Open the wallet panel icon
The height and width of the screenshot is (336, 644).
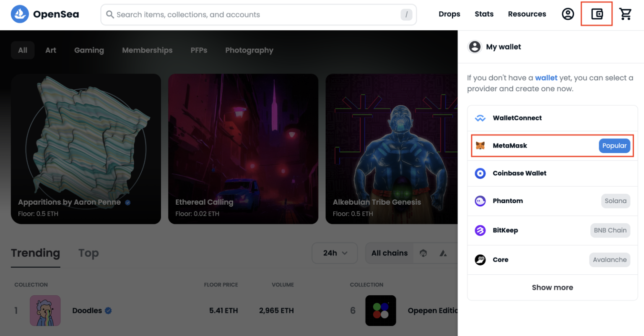point(597,14)
